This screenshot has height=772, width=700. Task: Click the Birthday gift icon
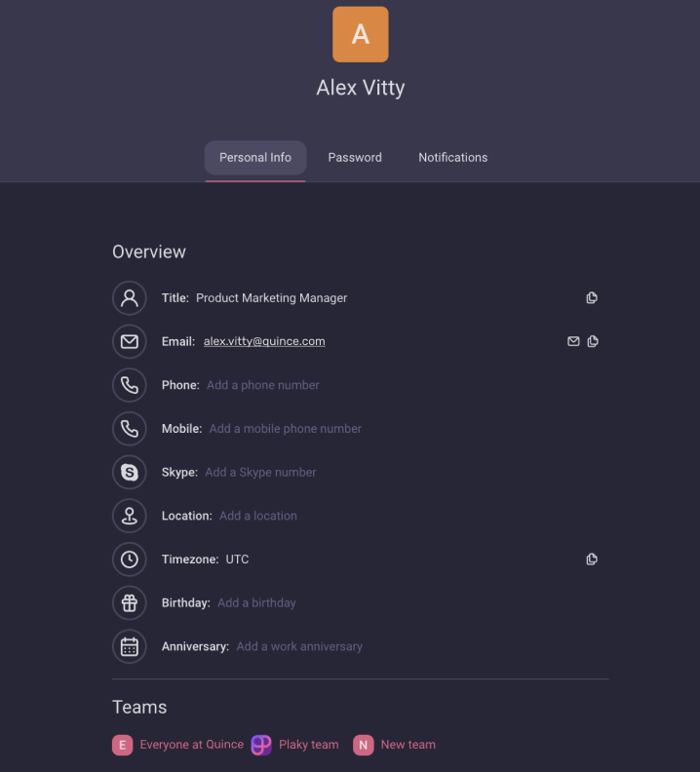130,602
